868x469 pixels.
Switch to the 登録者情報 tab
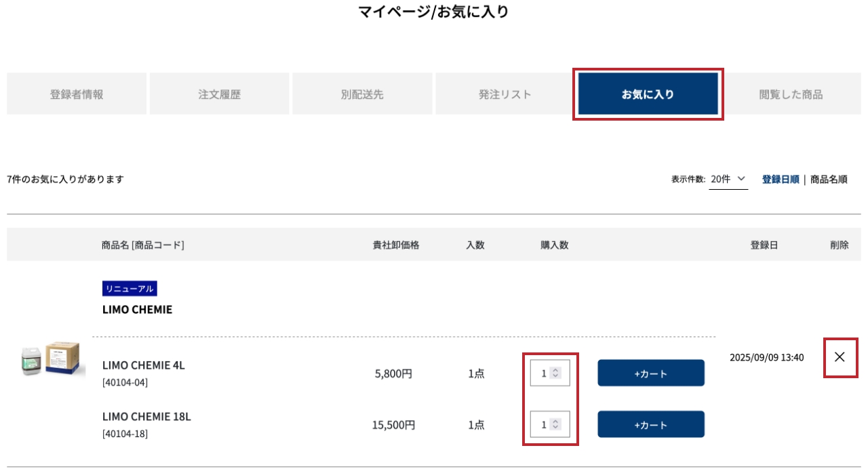coord(77,94)
